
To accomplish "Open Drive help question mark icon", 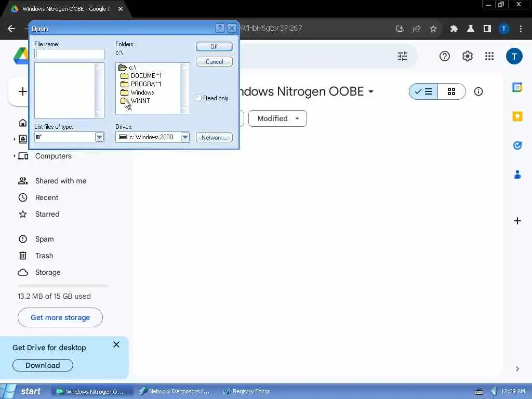I will click(x=445, y=56).
